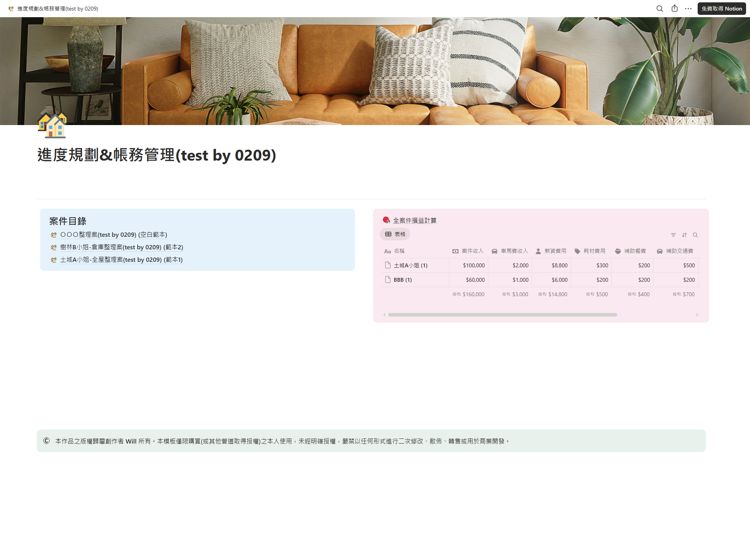This screenshot has width=750, height=560.
Task: Select the 表格 view tab
Action: [395, 234]
